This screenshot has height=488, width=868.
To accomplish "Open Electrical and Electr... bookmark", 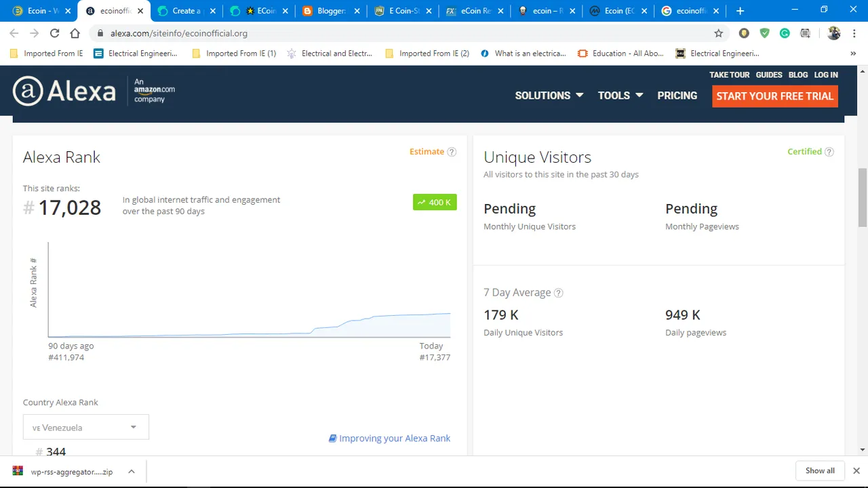I will pos(330,54).
